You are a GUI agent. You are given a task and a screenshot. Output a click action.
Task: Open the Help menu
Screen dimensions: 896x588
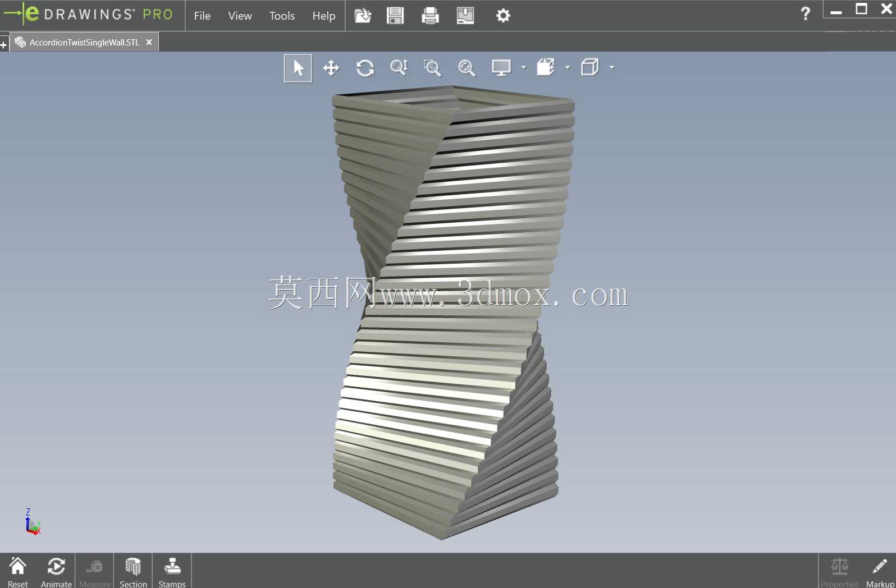[x=324, y=16]
